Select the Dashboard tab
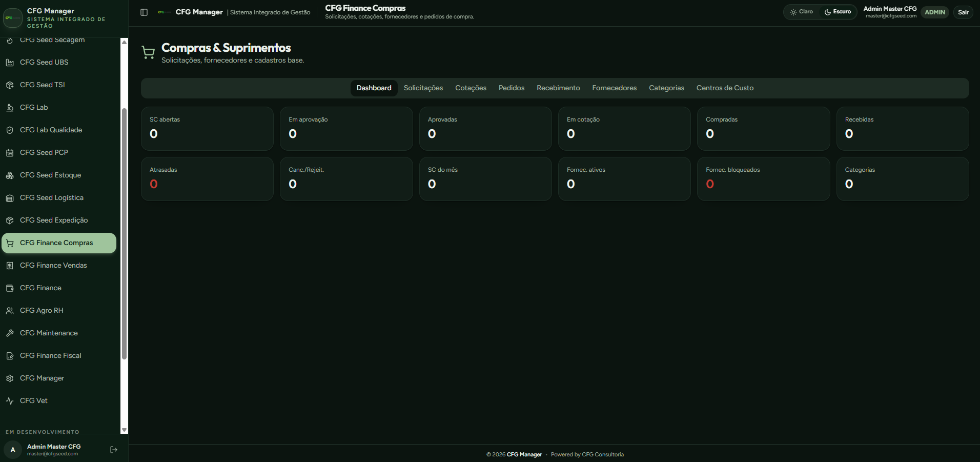The width and height of the screenshot is (980, 462). (374, 88)
